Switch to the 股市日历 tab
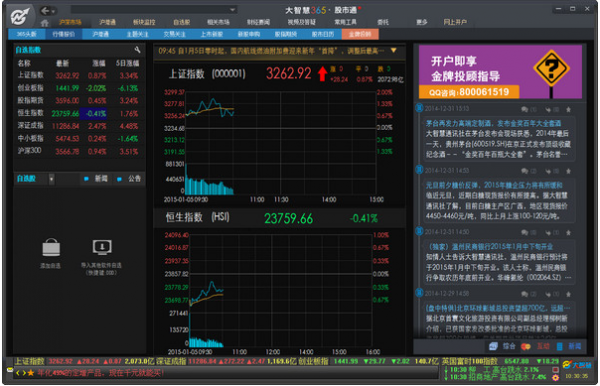The image size is (600, 386). click(323, 34)
